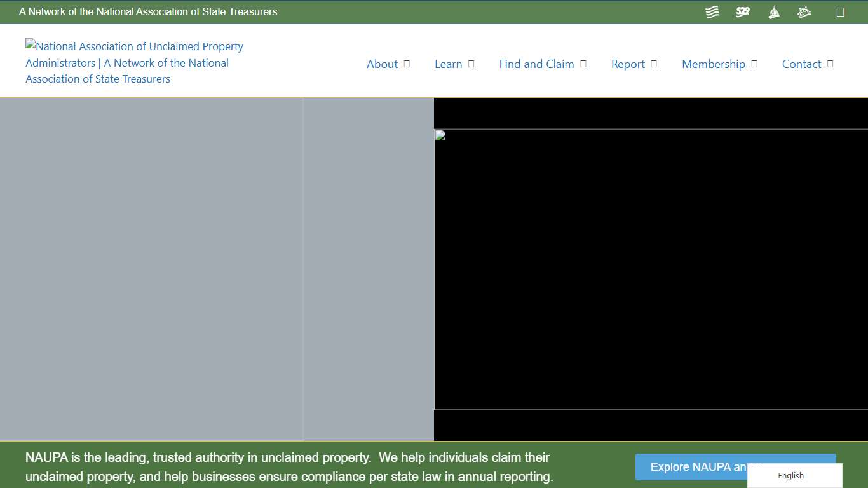The width and height of the screenshot is (868, 488).
Task: Open the Contact dropdown arrow
Action: click(x=830, y=64)
